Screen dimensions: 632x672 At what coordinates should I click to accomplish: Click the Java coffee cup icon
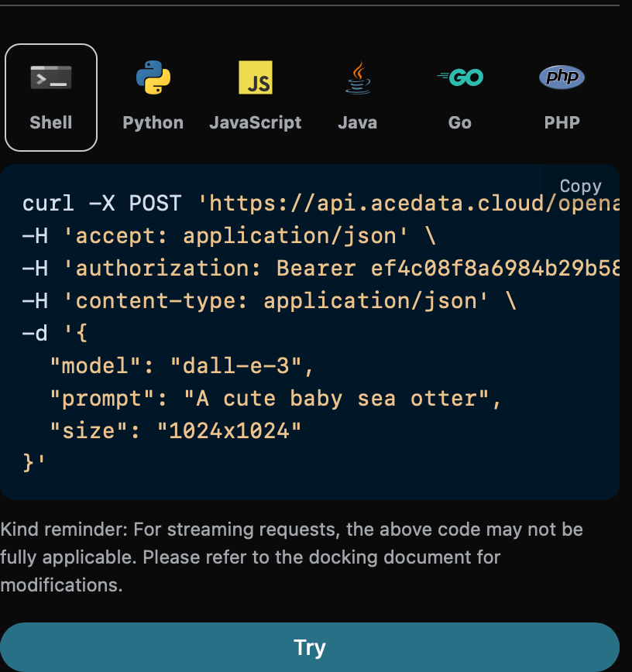(x=358, y=77)
